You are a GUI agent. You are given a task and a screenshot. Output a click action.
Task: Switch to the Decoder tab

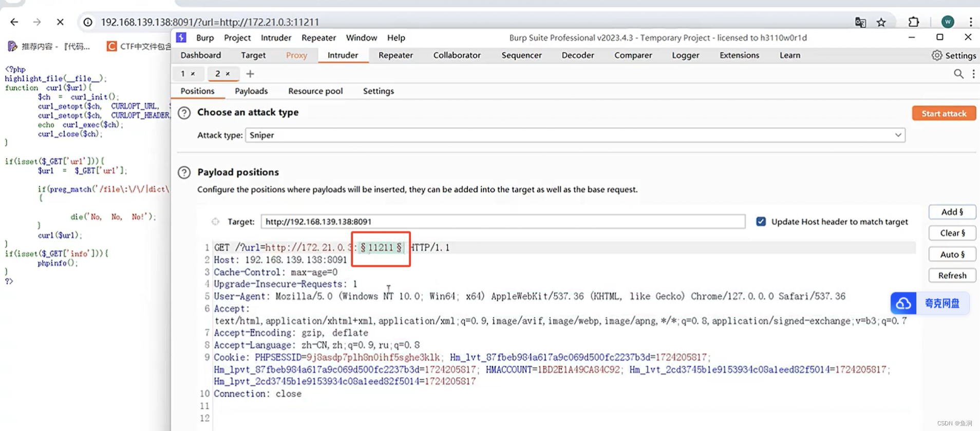(x=578, y=55)
